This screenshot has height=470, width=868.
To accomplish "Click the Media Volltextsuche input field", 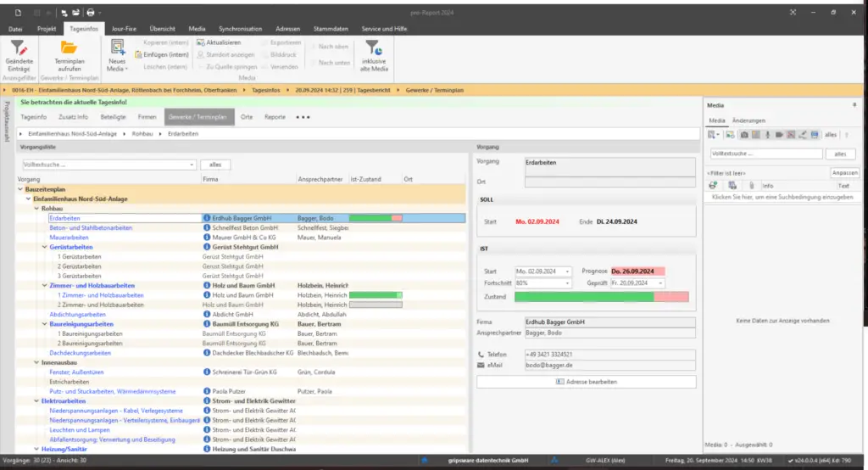I will pos(766,154).
